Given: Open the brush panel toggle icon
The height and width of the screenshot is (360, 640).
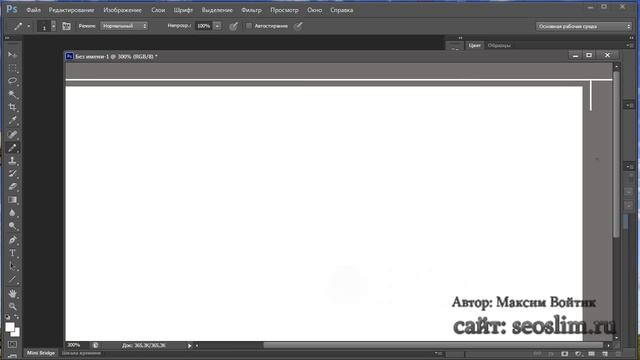Looking at the screenshot, I should (x=67, y=26).
